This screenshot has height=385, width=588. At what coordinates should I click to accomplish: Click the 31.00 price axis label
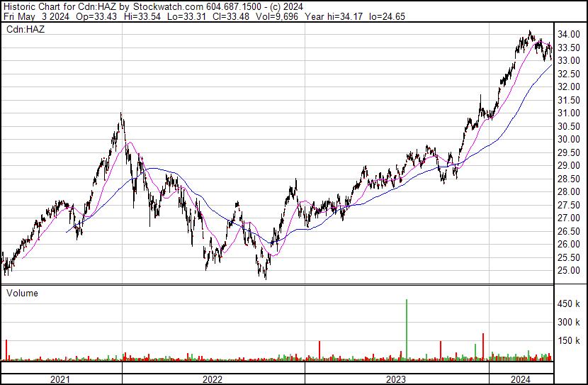coord(569,113)
